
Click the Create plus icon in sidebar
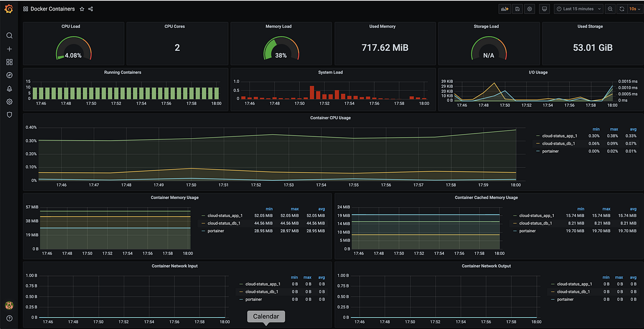(9, 49)
